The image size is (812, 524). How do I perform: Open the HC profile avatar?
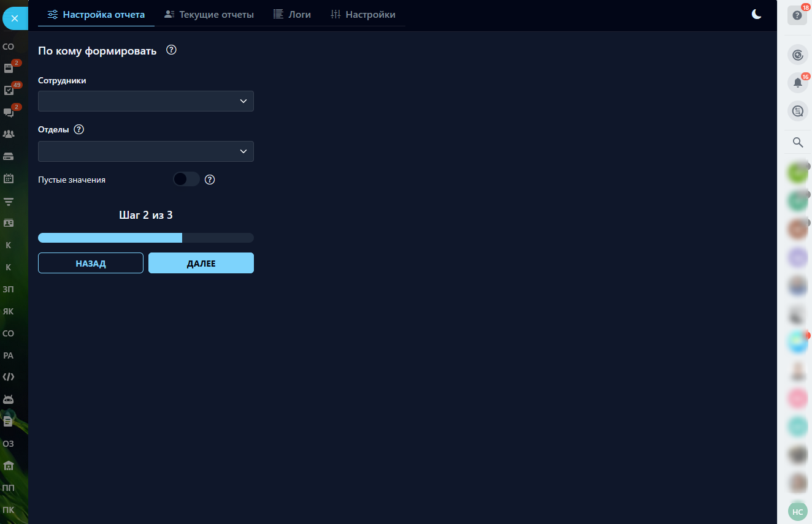click(x=797, y=511)
